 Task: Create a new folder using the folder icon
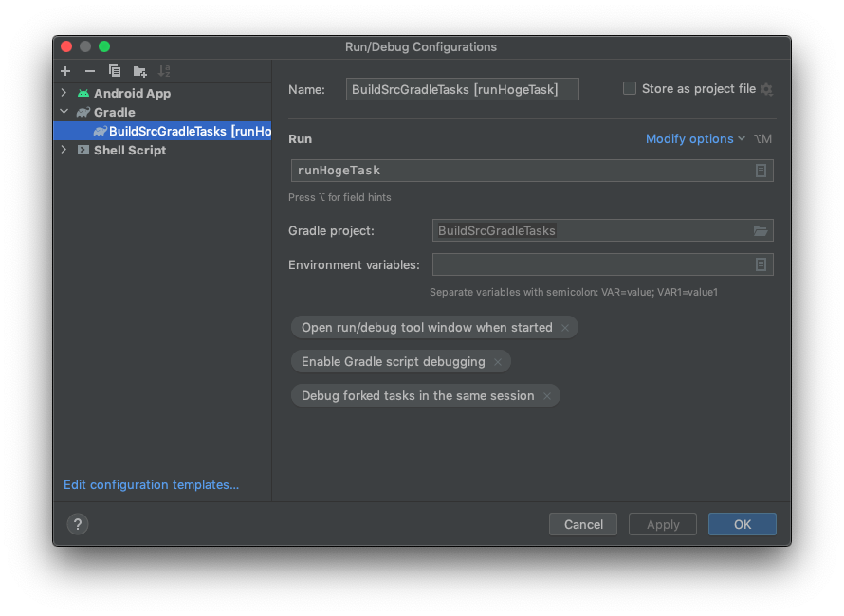139,71
